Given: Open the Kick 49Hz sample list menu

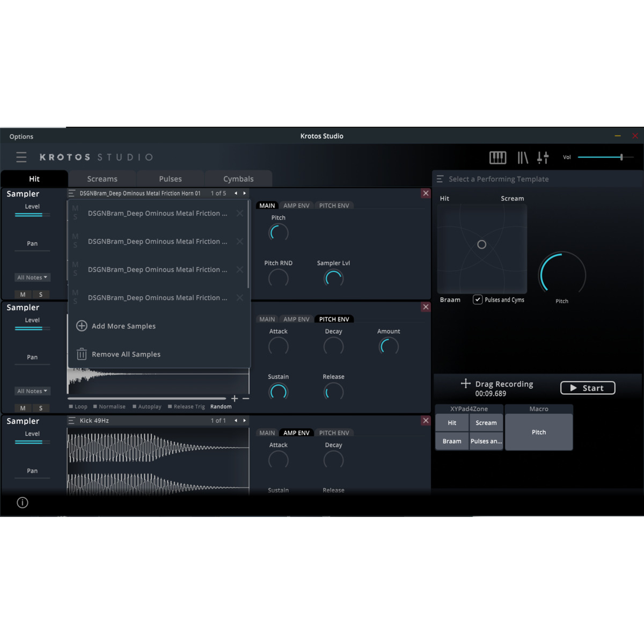Looking at the screenshot, I should tap(71, 421).
